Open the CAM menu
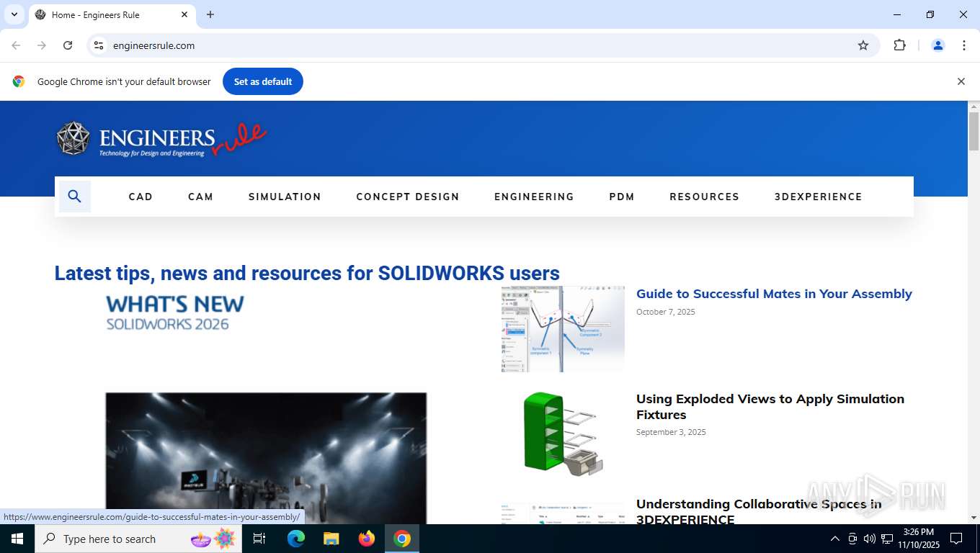Screen dimensions: 980x553 point(200,197)
